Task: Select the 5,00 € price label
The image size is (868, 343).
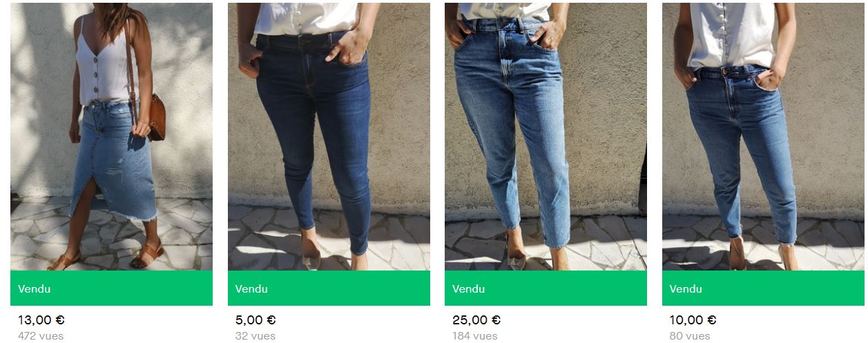Action: click(255, 320)
